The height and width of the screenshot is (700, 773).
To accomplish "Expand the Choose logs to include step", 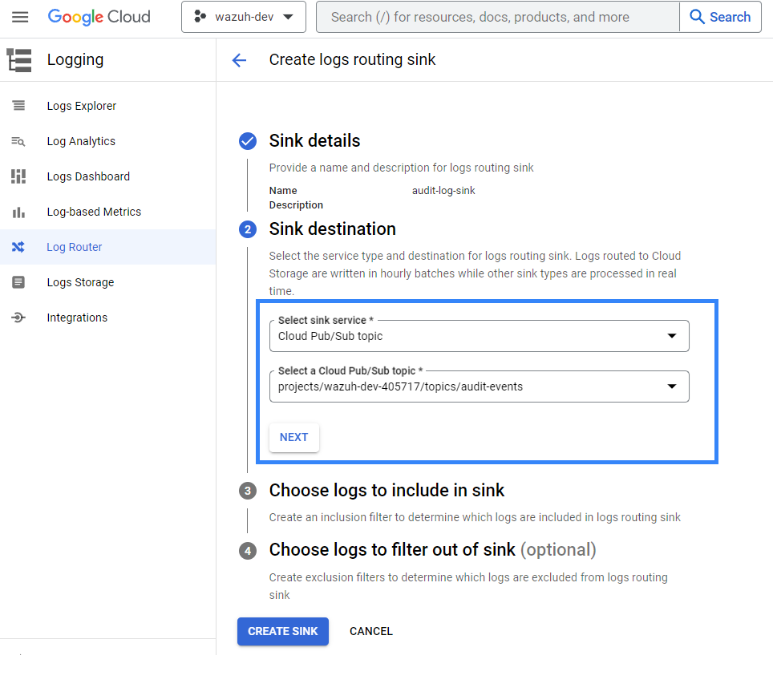I will click(386, 490).
